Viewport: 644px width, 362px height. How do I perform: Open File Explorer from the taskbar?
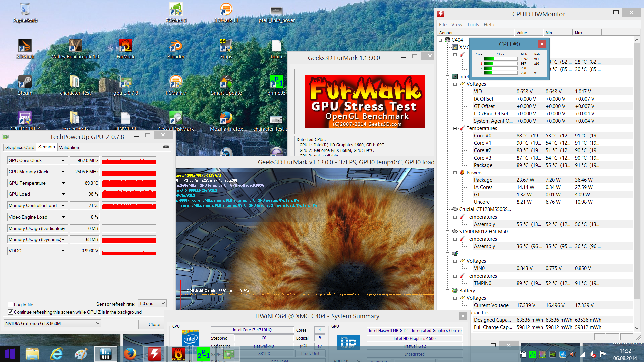[x=32, y=354]
